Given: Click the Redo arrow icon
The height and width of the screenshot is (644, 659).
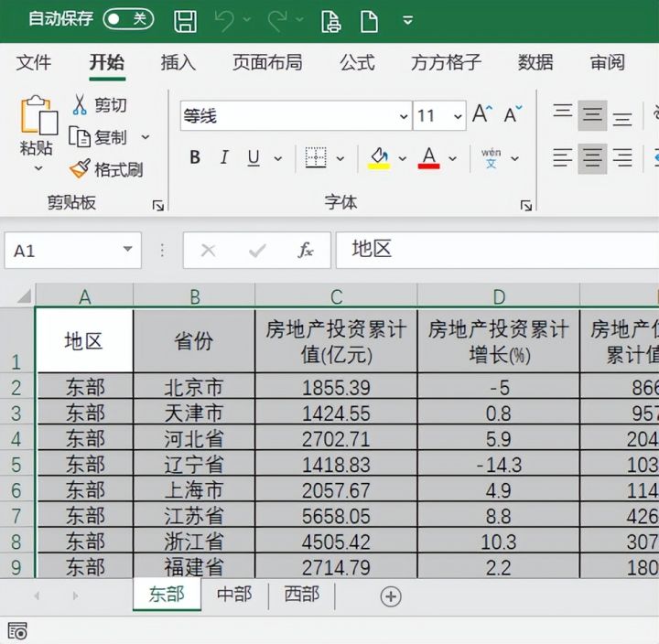Looking at the screenshot, I should point(277,21).
